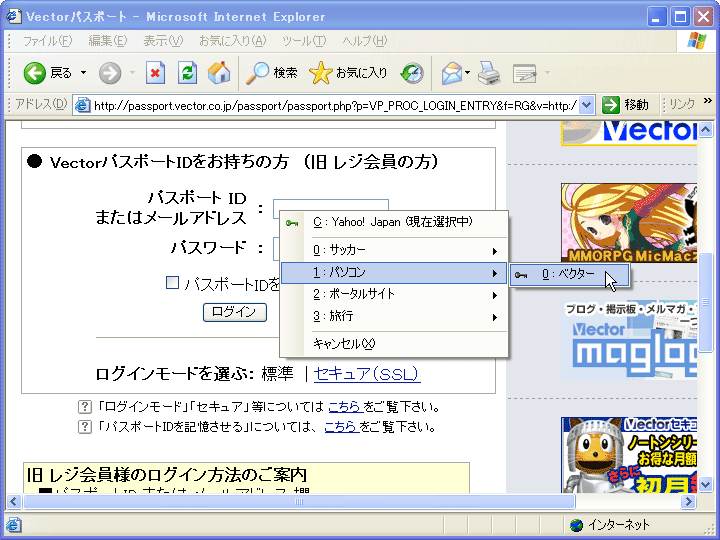Screen dimensions: 720x540
Task: Click the Print printer icon
Action: pyautogui.click(x=489, y=73)
